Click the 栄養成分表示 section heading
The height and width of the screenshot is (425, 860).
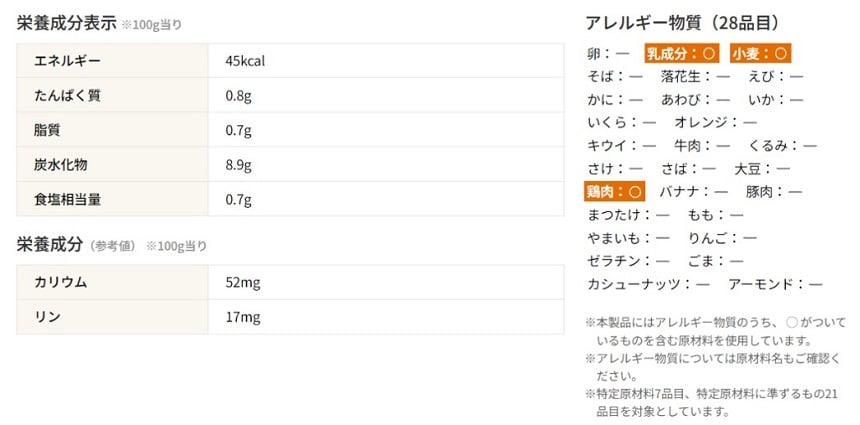(x=66, y=23)
